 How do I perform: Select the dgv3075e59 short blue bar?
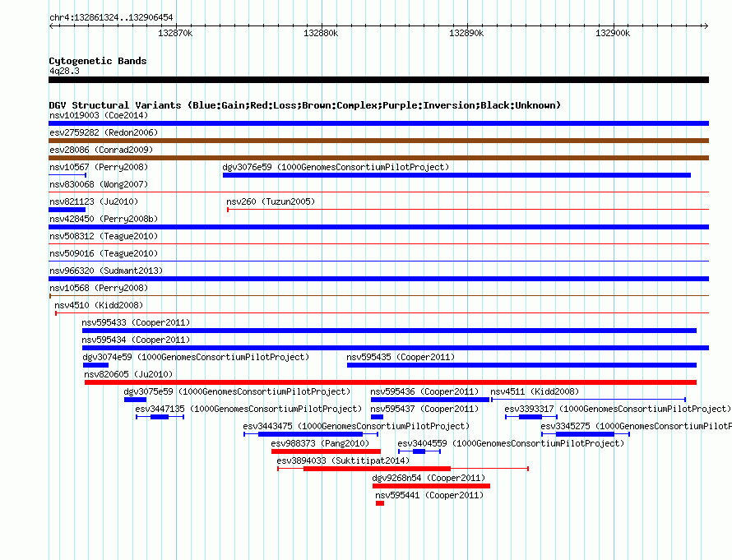point(136,400)
